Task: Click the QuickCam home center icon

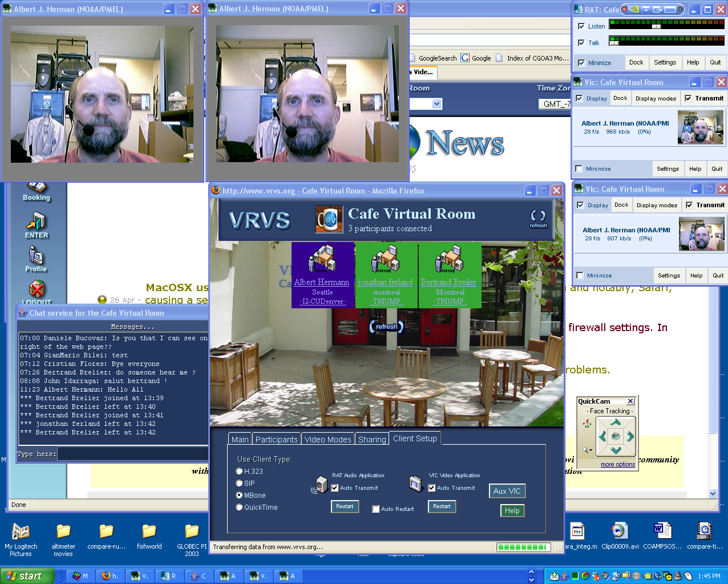Action: 616,437
